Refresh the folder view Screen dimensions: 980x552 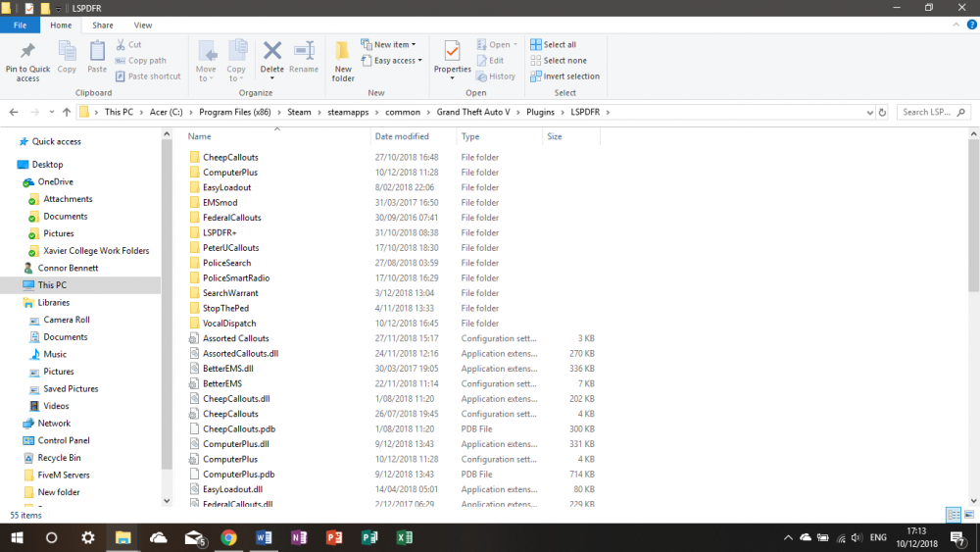point(882,113)
